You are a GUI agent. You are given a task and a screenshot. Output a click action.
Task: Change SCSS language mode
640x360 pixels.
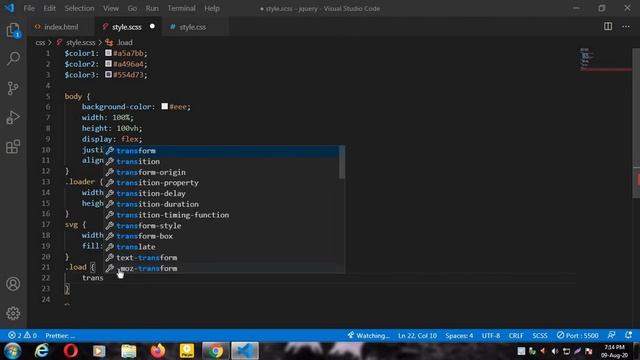coord(540,336)
